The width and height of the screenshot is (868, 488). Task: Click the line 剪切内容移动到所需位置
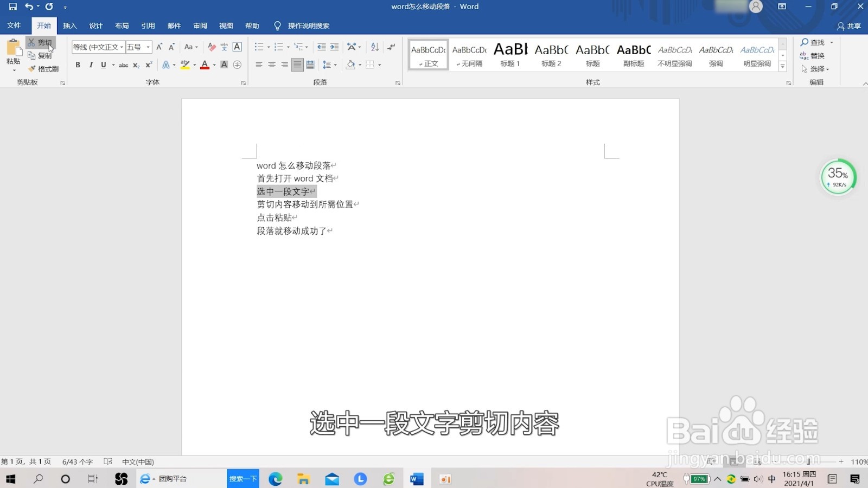tap(305, 204)
